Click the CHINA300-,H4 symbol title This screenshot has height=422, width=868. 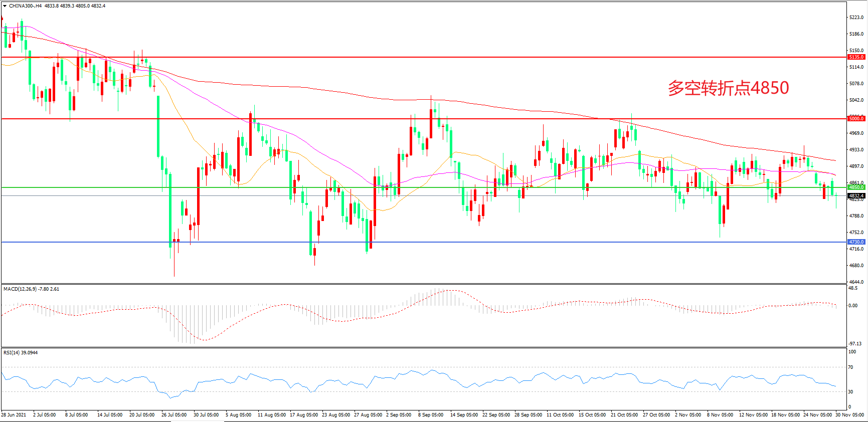[25, 6]
